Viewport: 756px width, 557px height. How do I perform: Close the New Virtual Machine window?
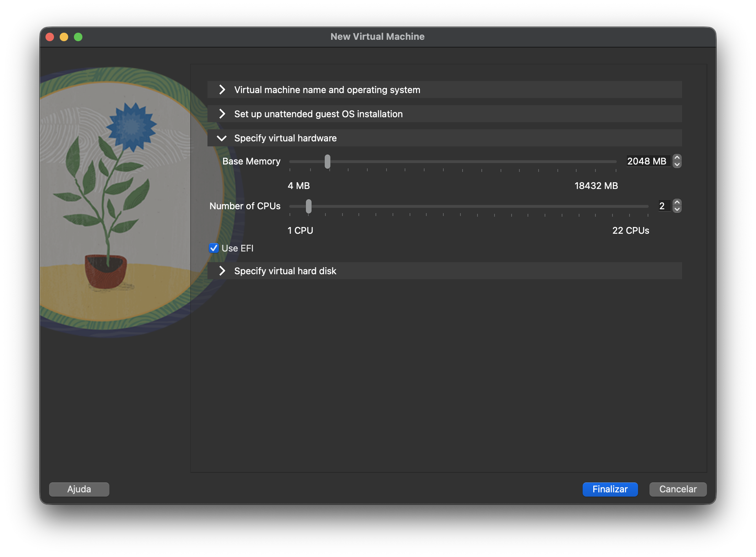coord(50,37)
